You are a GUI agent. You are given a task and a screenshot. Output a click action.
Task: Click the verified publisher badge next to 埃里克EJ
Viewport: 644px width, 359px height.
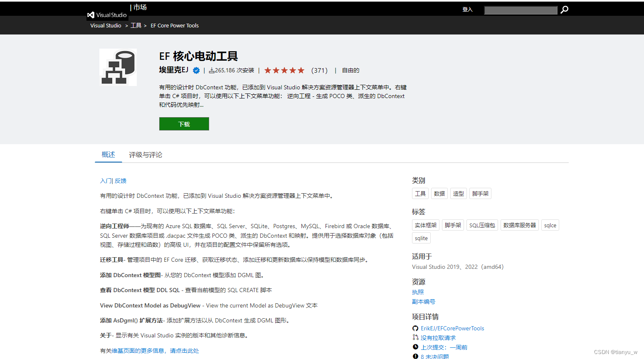(196, 70)
